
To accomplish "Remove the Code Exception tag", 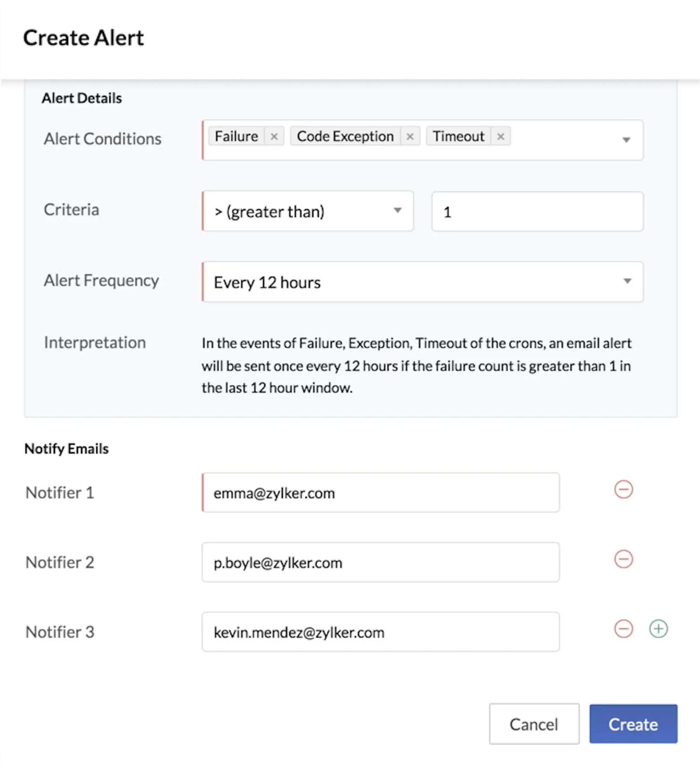I will (410, 137).
